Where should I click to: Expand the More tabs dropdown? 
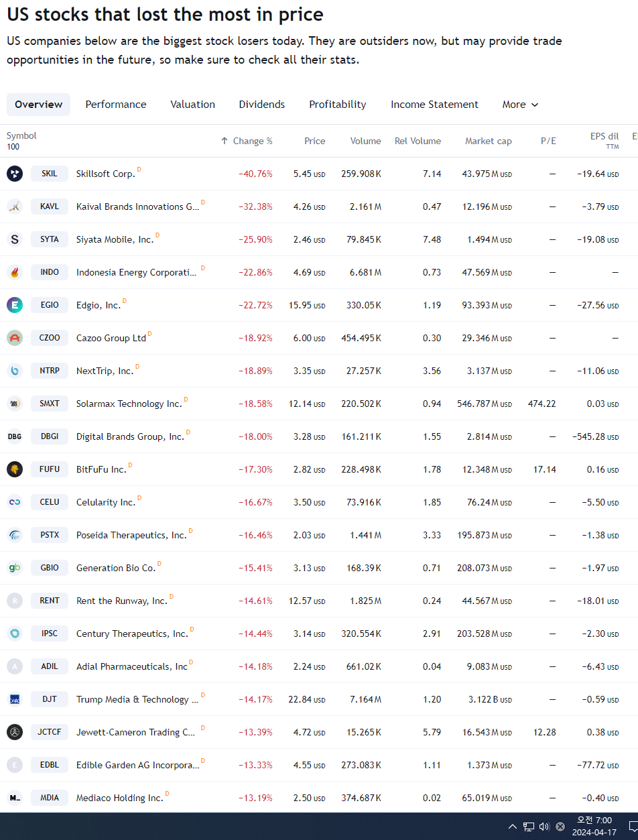point(521,105)
